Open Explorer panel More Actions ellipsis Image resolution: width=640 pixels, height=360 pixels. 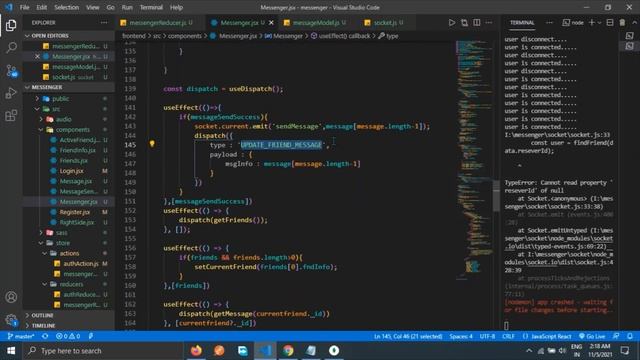coord(104,22)
